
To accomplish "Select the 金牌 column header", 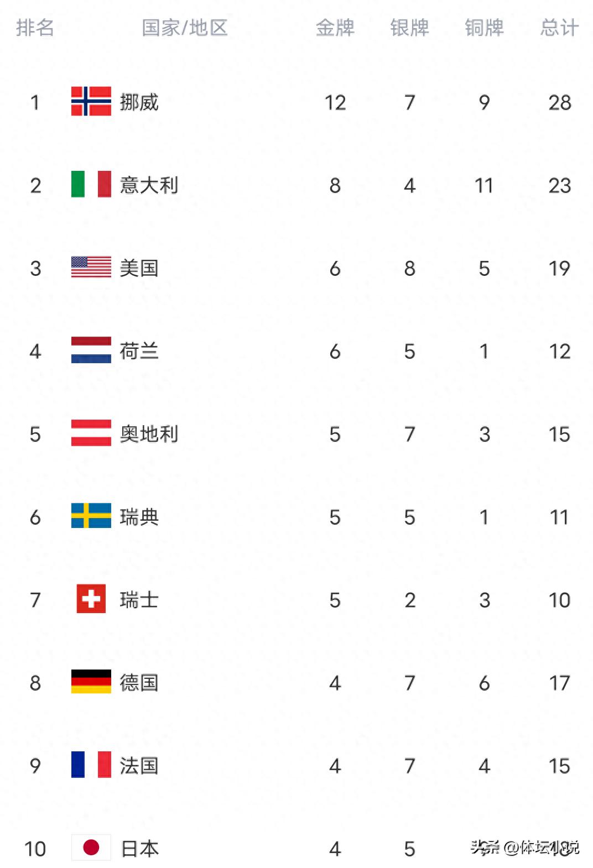I will 335,28.
